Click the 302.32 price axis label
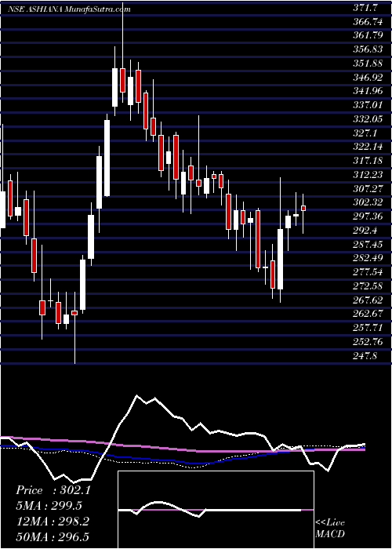The width and height of the screenshot is (392, 549). [x=368, y=202]
